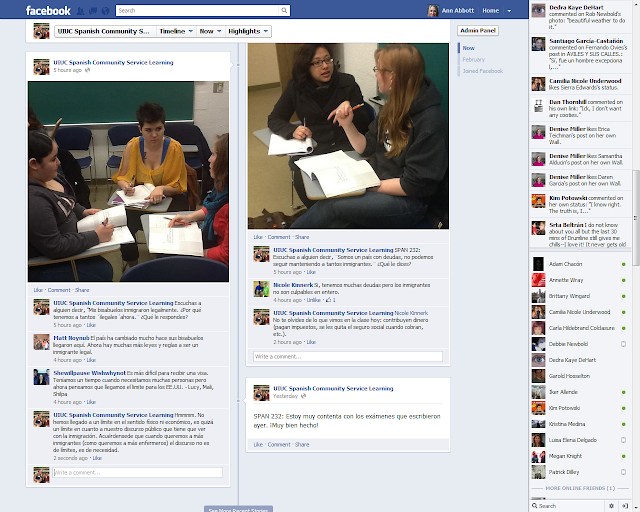Like Shewillpause Wahwhynot's comment

click(91, 402)
